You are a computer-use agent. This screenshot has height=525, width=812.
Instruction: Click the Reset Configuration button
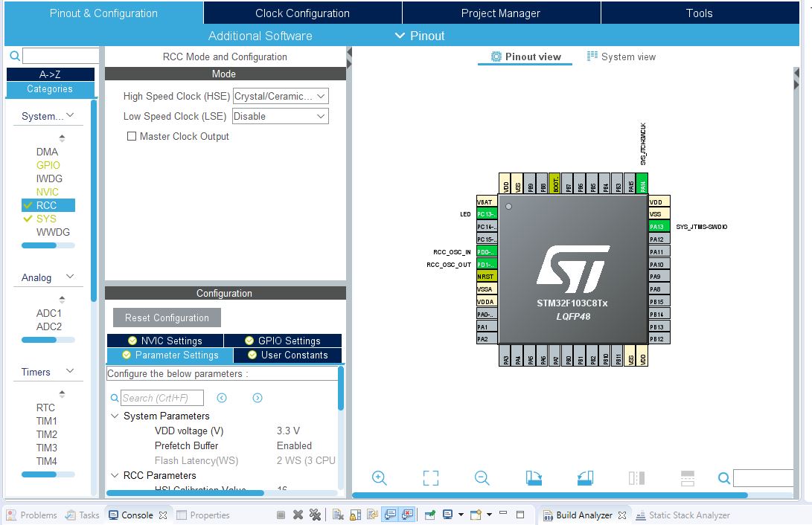pyautogui.click(x=167, y=318)
